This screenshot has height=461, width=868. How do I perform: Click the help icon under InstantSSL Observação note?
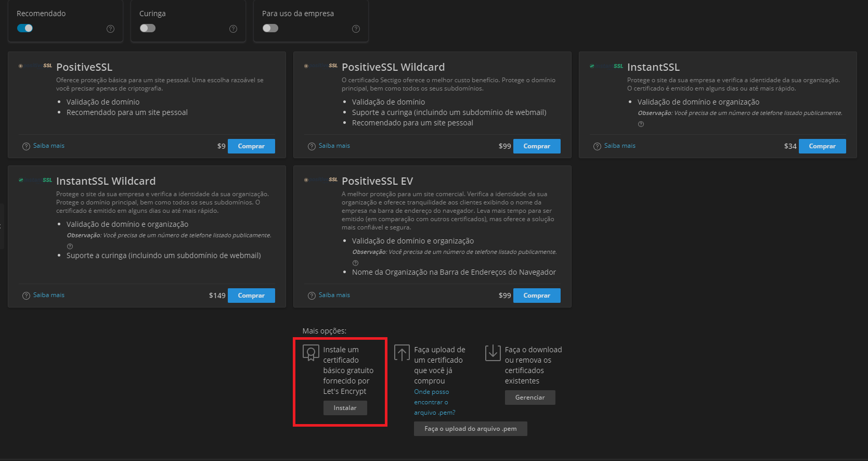(641, 124)
